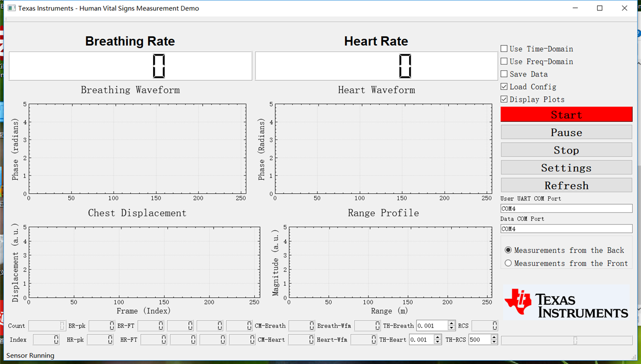
Task: Close the Vital Signs Demo window
Action: point(624,8)
